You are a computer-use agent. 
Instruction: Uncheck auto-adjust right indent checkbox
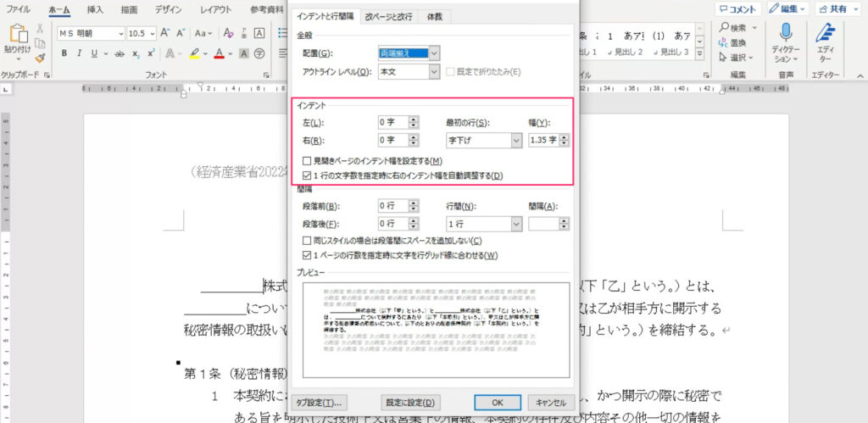click(x=307, y=175)
